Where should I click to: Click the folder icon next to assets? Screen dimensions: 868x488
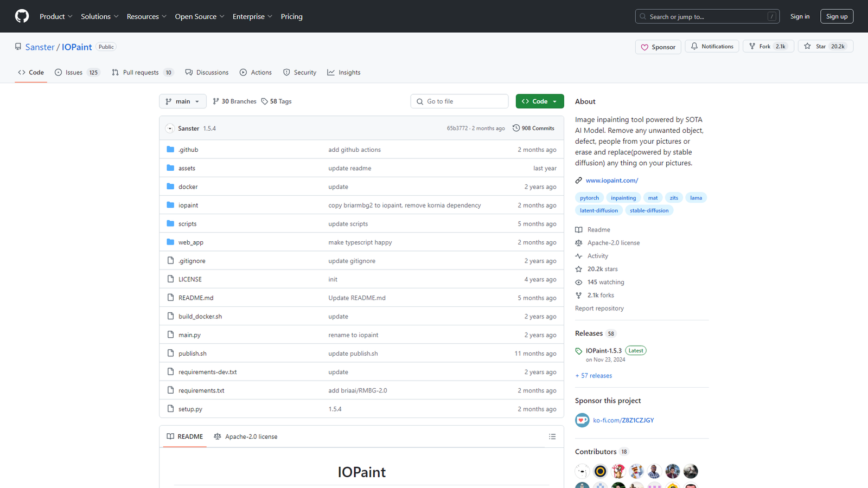(170, 168)
